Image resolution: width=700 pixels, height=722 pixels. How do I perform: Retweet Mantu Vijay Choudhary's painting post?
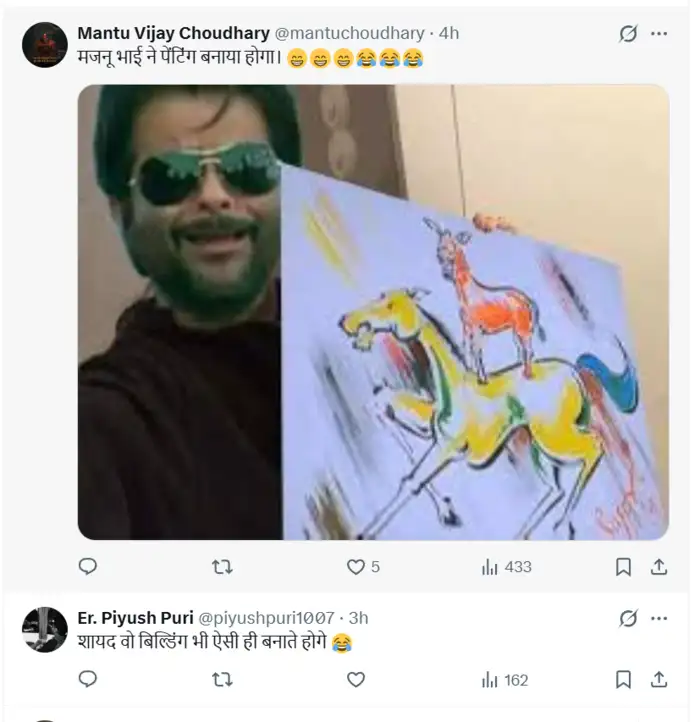click(x=222, y=567)
